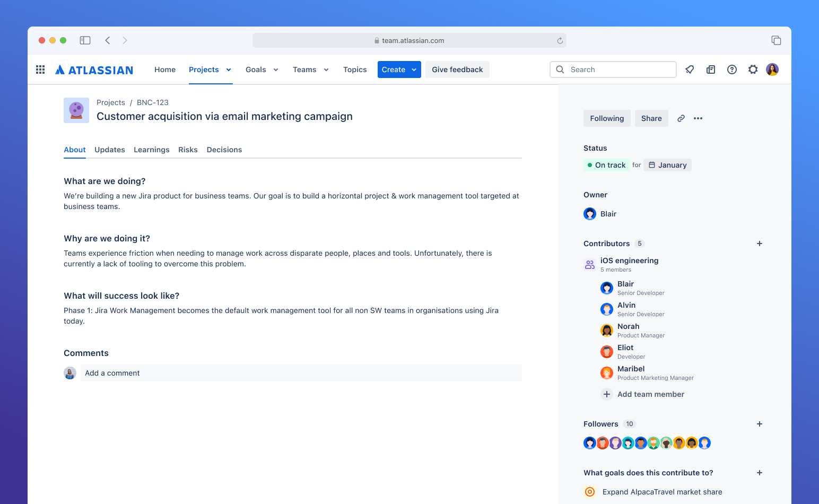Open the Projects breadcrumb link
Image resolution: width=819 pixels, height=504 pixels.
tap(111, 102)
